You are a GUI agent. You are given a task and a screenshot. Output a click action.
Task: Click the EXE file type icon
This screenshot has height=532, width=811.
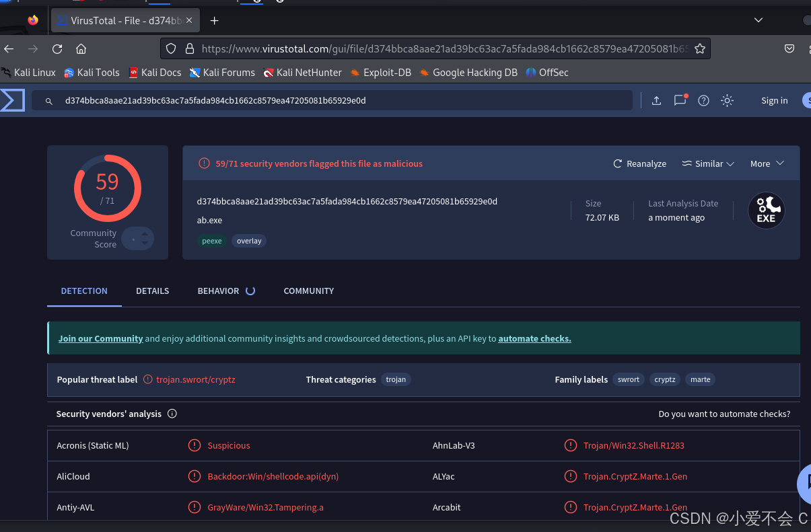[x=767, y=211]
